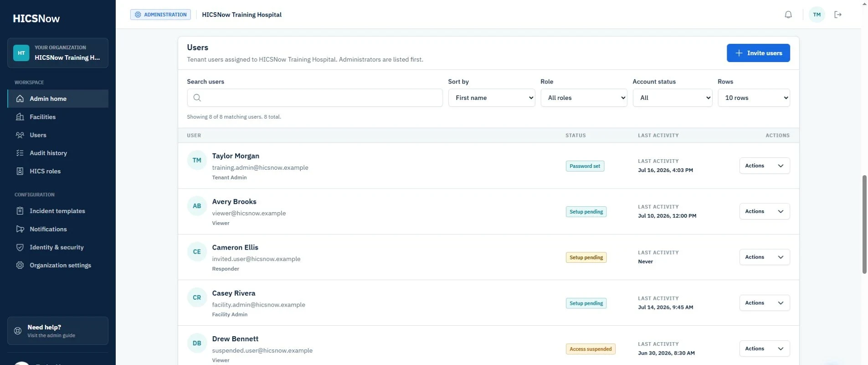
Task: Open Actions menu for Drew Bennett
Action: point(765,349)
